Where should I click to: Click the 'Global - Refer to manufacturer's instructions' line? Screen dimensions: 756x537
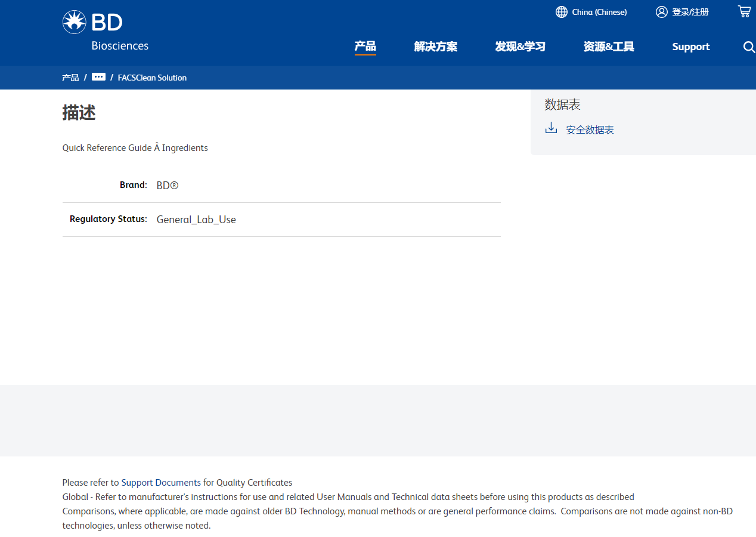[x=348, y=496]
